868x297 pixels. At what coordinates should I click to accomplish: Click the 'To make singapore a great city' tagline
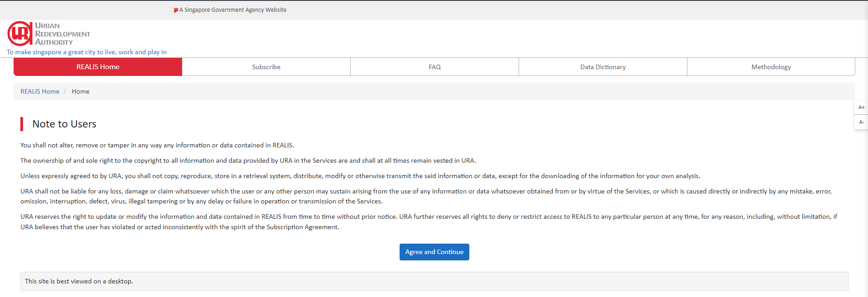point(86,52)
